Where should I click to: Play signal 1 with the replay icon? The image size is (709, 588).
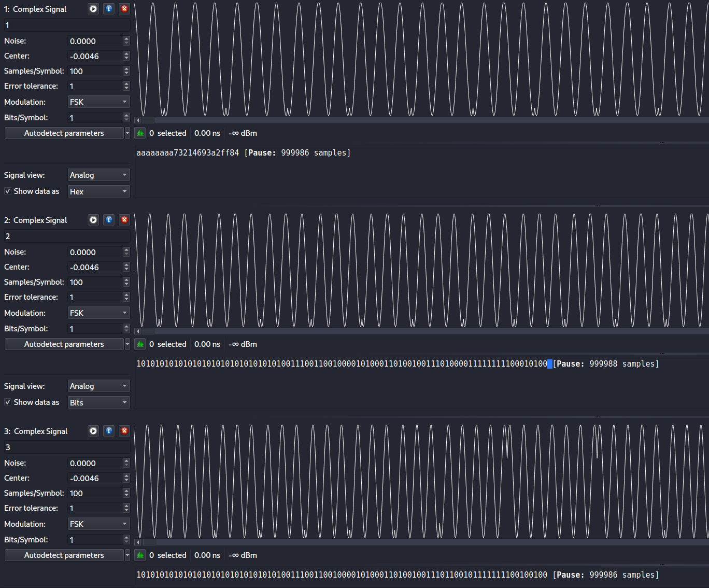pyautogui.click(x=93, y=9)
